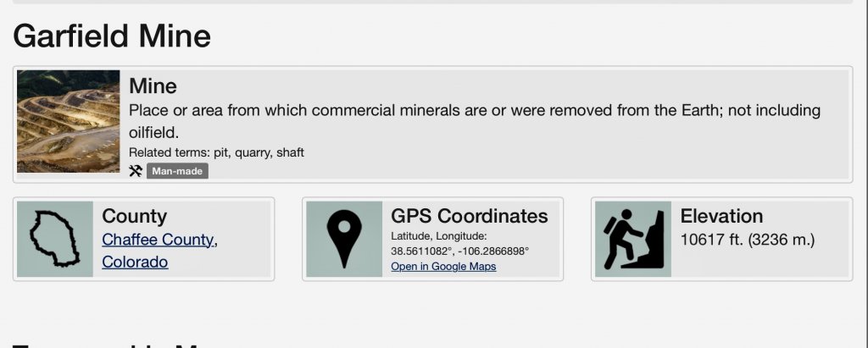Screen dimensions: 868x348
Task: Click the Elevation card heading
Action: pyautogui.click(x=721, y=216)
